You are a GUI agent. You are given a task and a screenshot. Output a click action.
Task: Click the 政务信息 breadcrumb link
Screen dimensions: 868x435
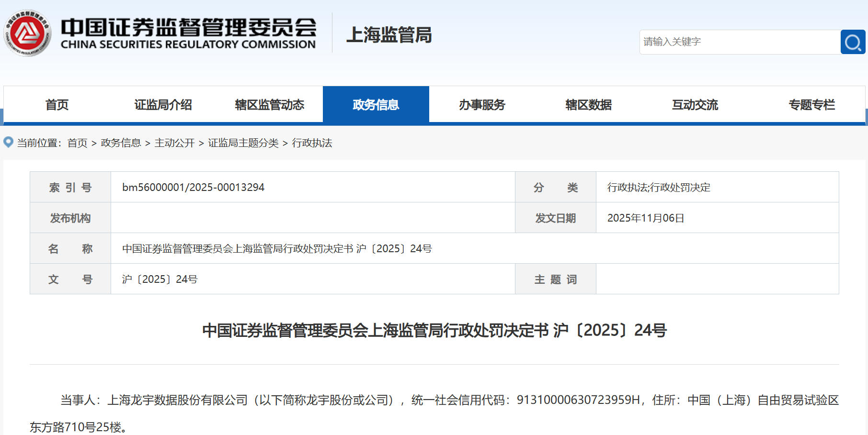121,143
